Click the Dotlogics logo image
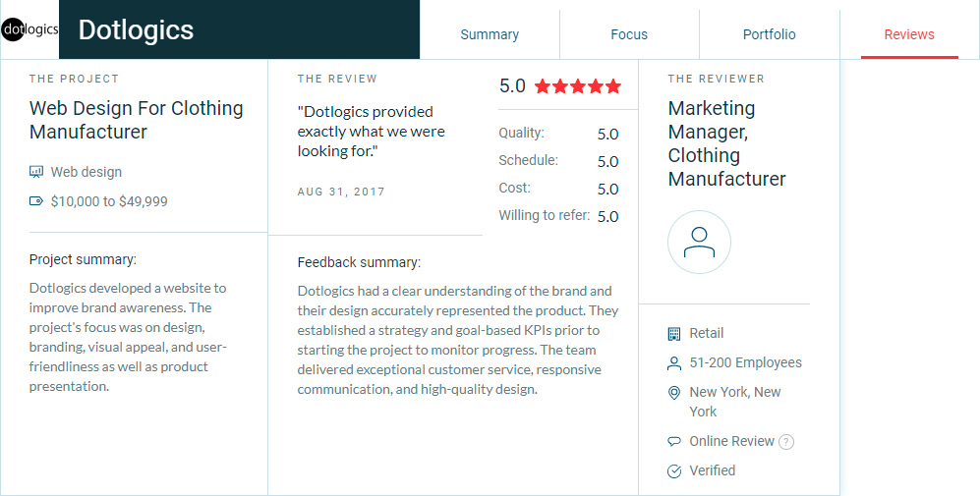 [x=29, y=29]
